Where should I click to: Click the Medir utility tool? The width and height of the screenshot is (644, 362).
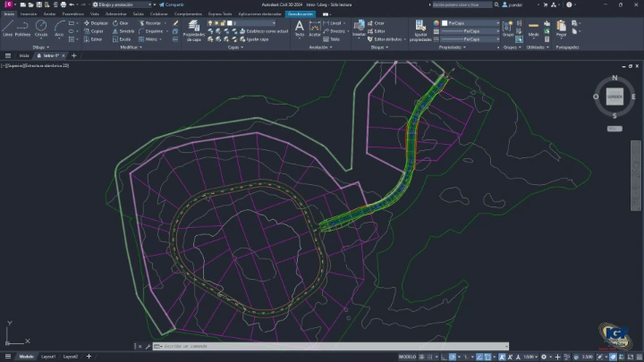tap(533, 29)
